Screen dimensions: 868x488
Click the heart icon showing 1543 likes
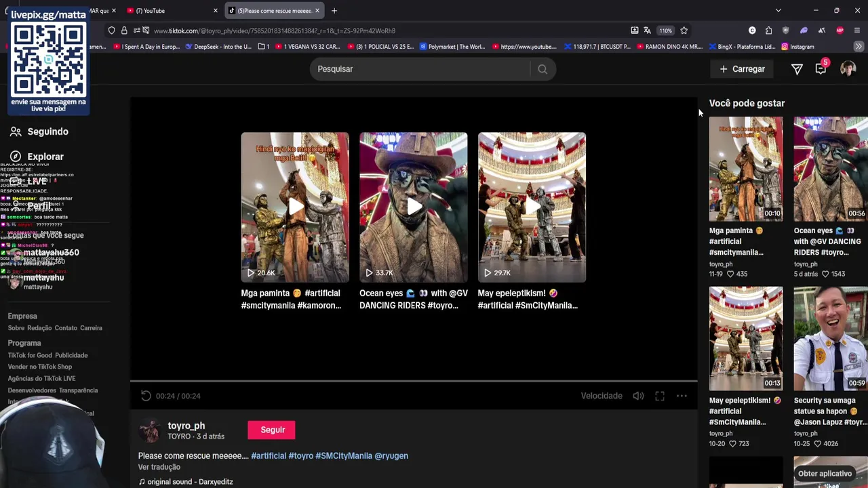pyautogui.click(x=825, y=274)
